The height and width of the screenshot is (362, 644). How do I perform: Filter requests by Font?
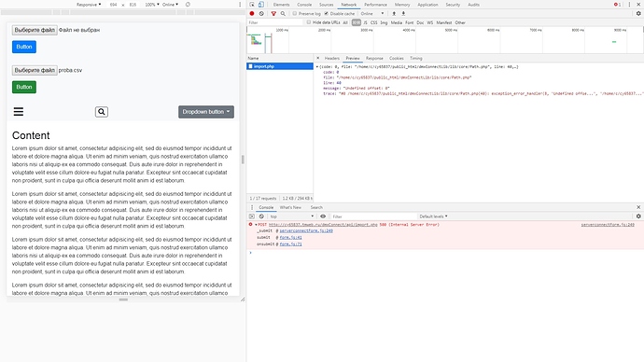(x=410, y=22)
